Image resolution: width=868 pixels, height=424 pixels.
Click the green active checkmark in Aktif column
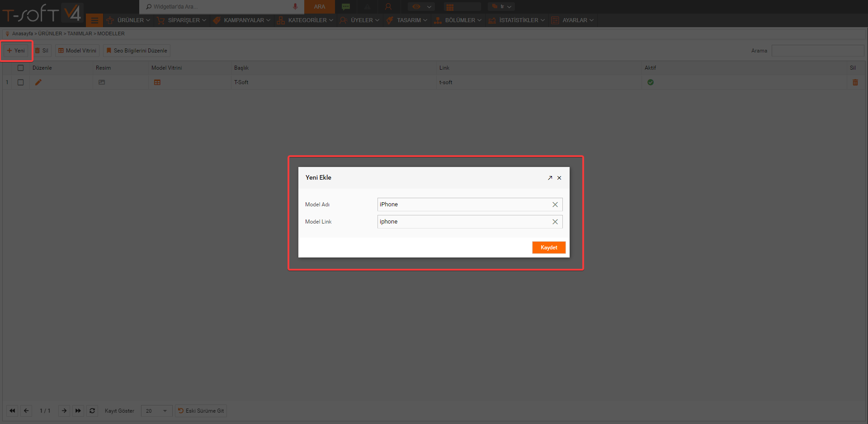(x=651, y=82)
